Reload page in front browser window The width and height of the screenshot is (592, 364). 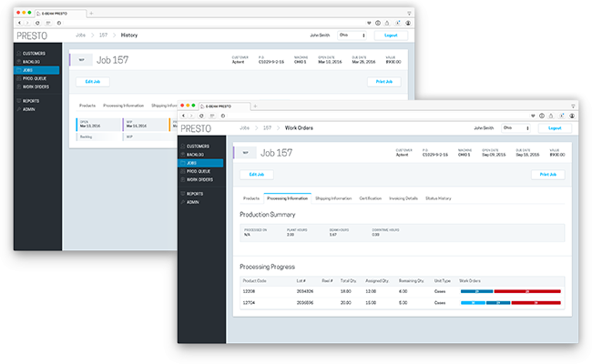click(201, 116)
